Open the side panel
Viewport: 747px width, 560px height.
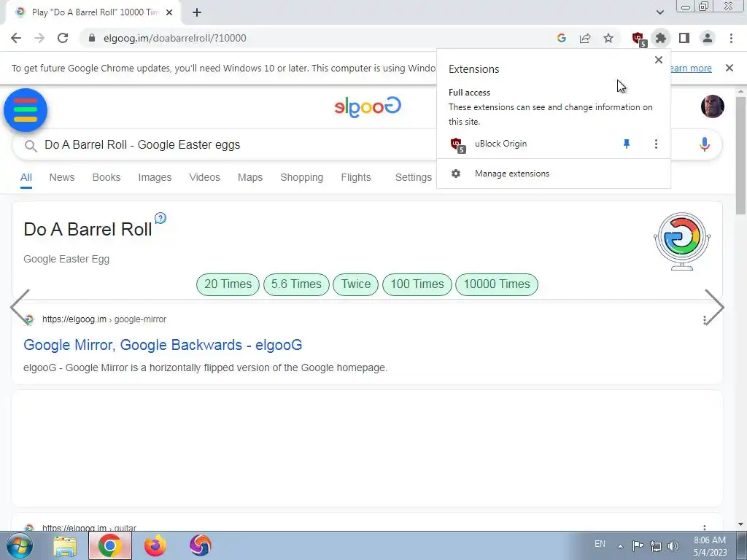684,38
